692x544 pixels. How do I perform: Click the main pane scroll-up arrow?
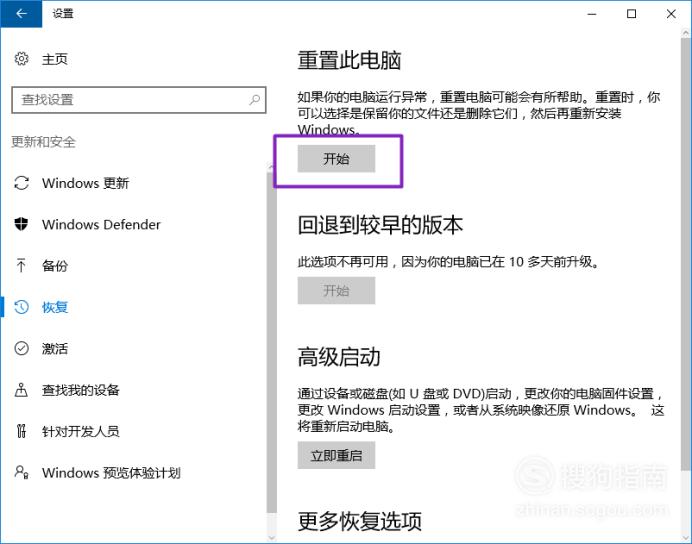[685, 33]
